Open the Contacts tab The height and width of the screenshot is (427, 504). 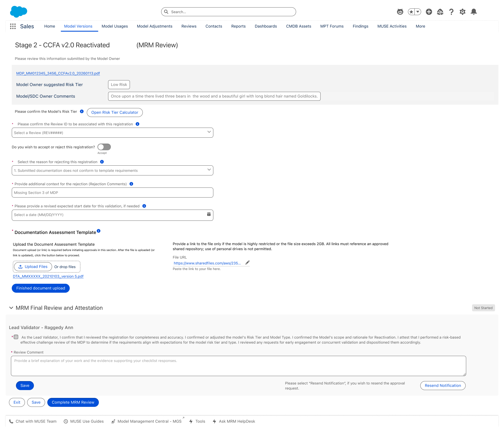214,26
